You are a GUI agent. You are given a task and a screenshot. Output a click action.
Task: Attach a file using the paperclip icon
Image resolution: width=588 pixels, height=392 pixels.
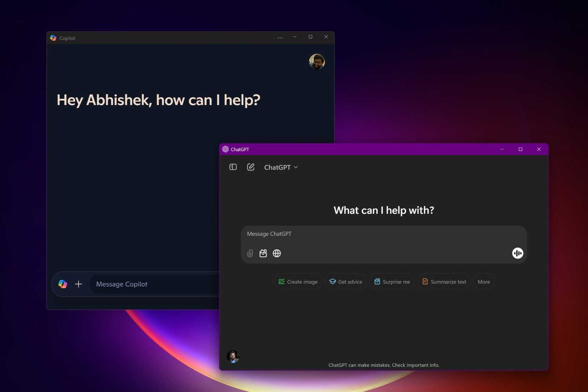(x=250, y=253)
